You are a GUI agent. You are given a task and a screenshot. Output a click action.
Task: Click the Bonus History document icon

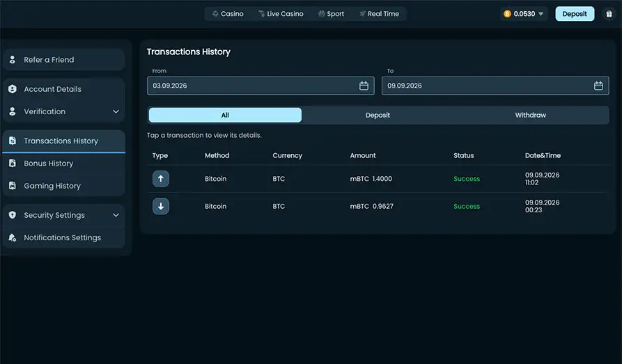click(13, 163)
